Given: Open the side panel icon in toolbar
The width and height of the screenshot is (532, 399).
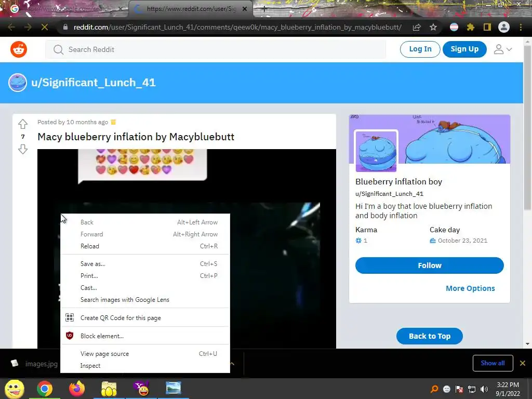Looking at the screenshot, I should coord(487,27).
